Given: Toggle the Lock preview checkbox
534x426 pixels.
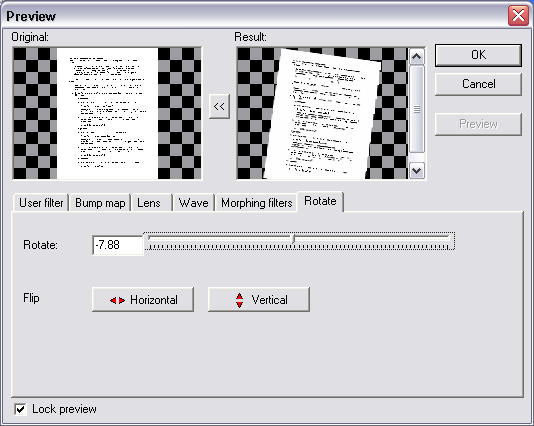Looking at the screenshot, I should point(20,409).
